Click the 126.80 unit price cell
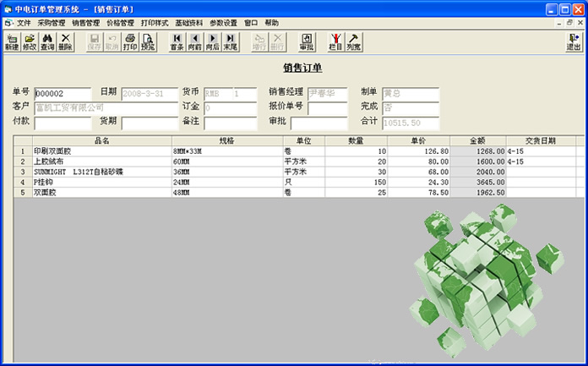The height and width of the screenshot is (366, 588). tap(418, 151)
